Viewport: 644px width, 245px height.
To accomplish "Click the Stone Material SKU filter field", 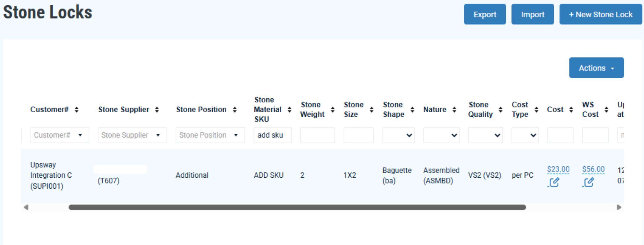I will click(x=272, y=135).
